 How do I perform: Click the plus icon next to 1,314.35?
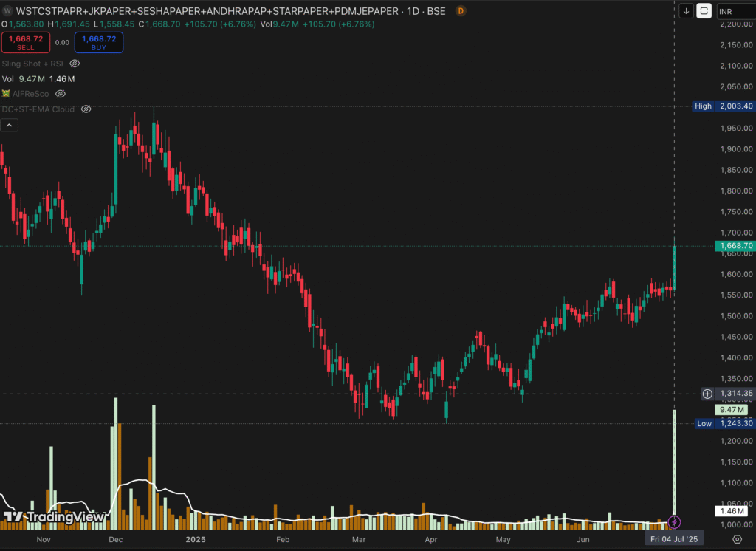(x=707, y=394)
